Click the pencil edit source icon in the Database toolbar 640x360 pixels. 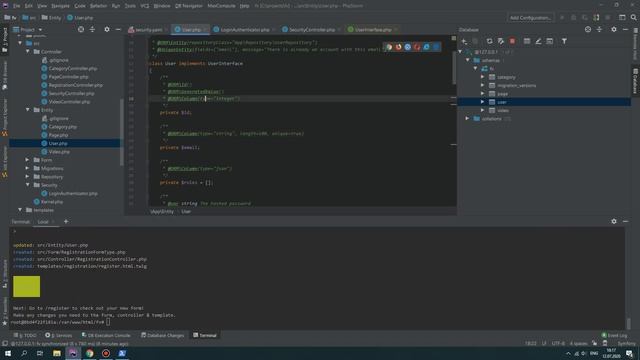tap(538, 41)
